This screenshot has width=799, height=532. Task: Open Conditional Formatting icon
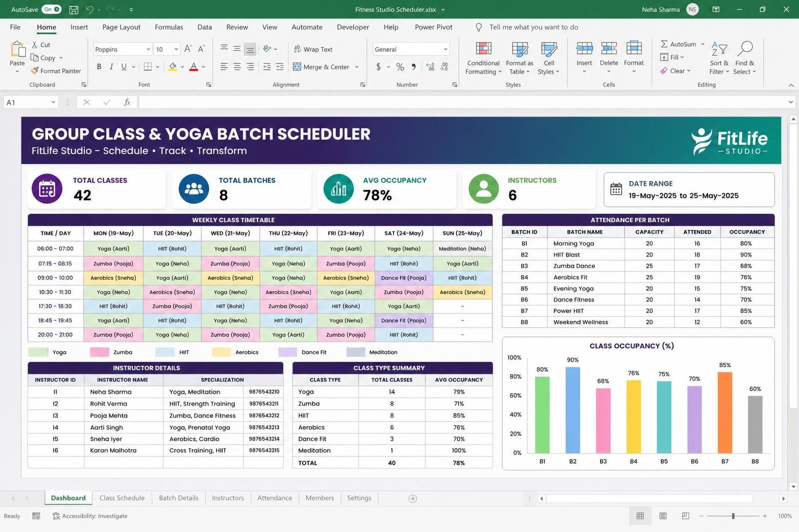click(483, 49)
